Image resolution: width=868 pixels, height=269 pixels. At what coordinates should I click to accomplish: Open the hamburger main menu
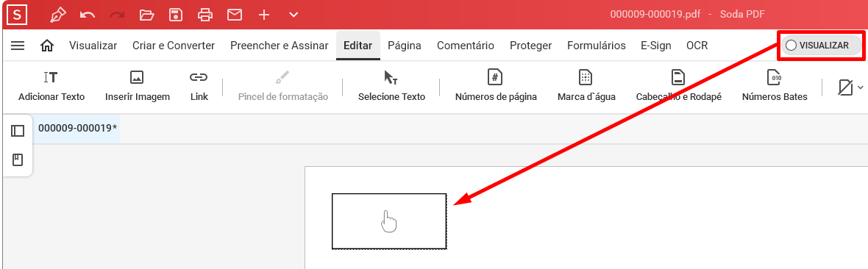(18, 46)
